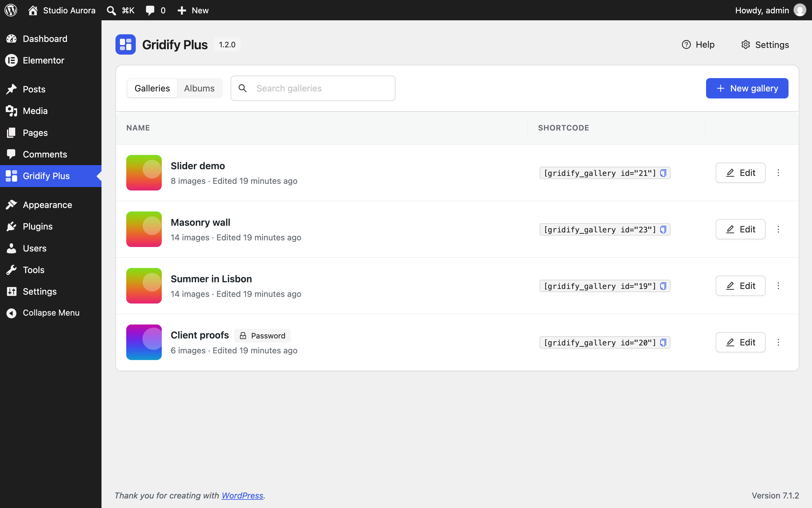Open Elementor from the sidebar

[x=51, y=60]
